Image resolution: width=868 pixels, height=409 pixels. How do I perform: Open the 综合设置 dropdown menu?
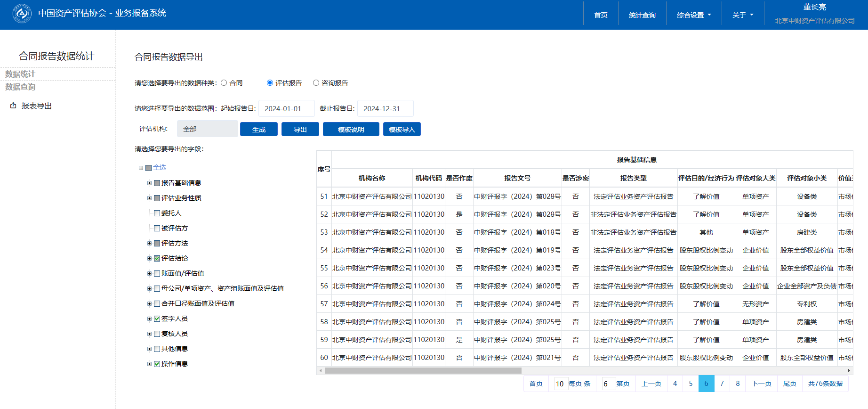[x=693, y=15]
